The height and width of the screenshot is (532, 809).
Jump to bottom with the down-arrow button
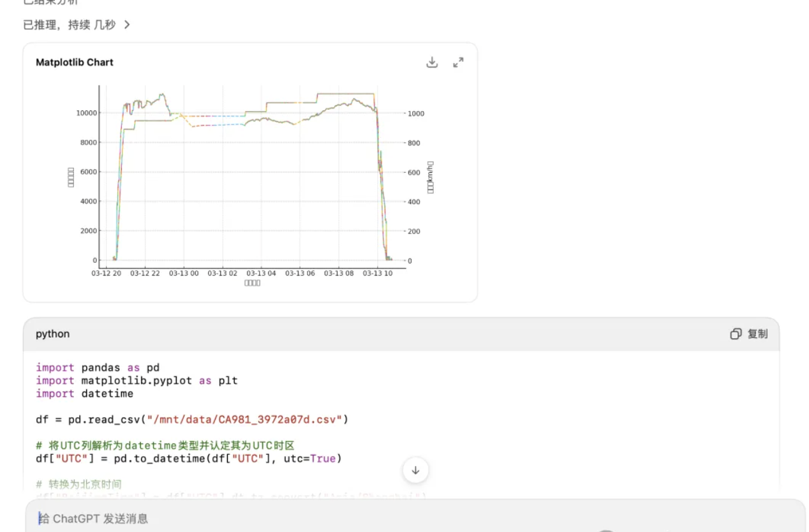415,471
